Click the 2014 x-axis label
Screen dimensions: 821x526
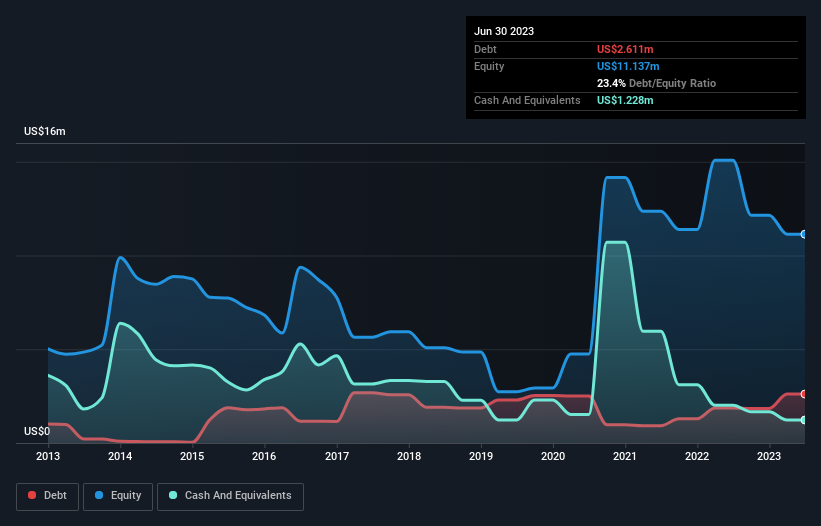120,456
